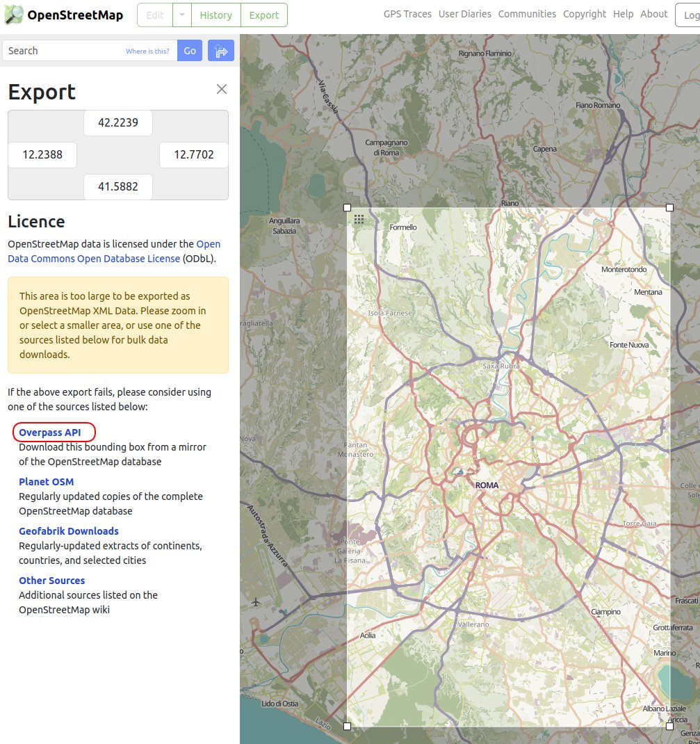700x744 pixels.
Task: Open the Geofabrik Downloads link
Action: [x=69, y=531]
